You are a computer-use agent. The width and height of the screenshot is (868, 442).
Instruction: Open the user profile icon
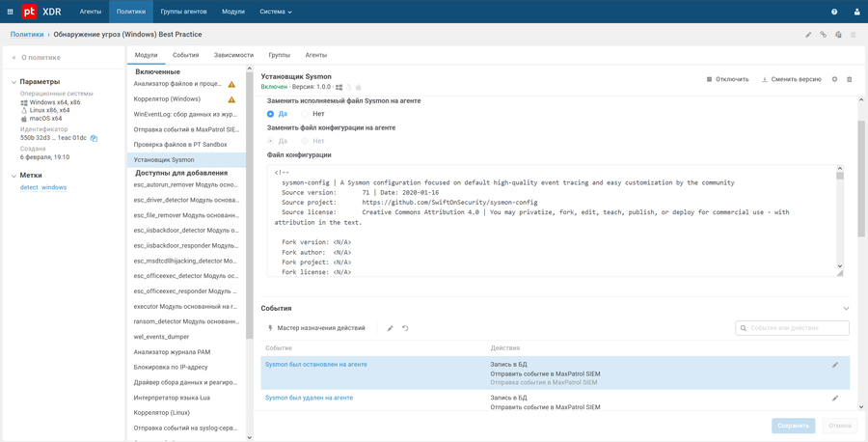point(856,12)
